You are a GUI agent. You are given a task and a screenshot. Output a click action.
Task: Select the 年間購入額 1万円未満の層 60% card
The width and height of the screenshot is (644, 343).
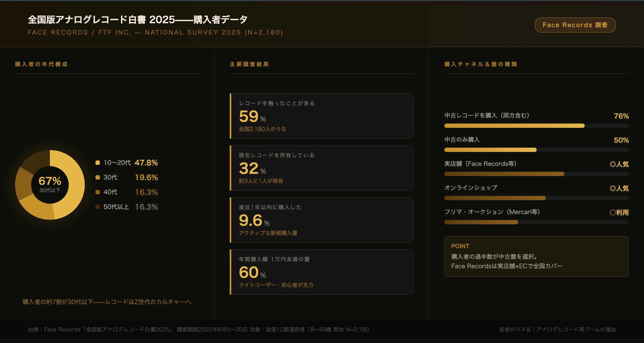tap(322, 272)
